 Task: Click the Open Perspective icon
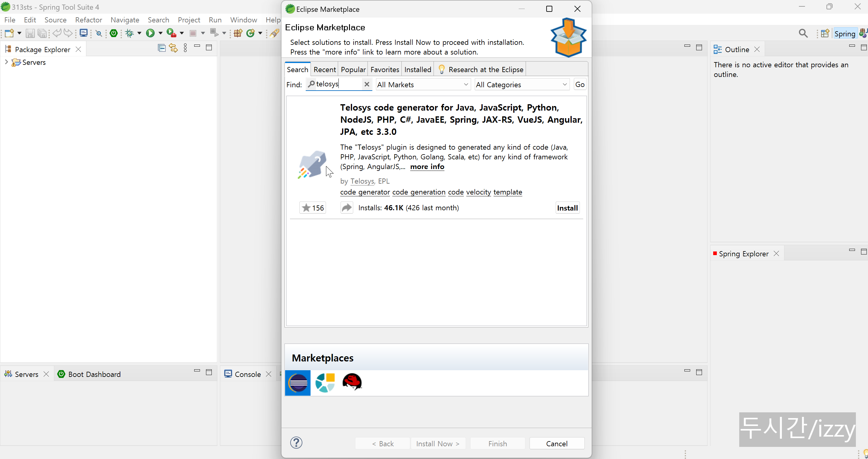pos(825,33)
